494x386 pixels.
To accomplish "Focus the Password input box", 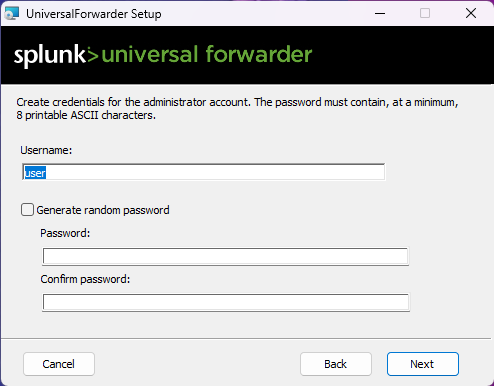I will [225, 256].
